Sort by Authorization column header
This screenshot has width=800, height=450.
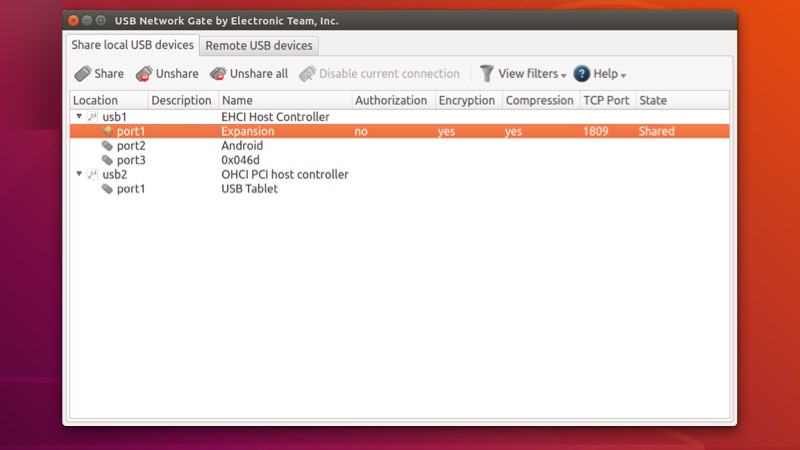tap(393, 100)
